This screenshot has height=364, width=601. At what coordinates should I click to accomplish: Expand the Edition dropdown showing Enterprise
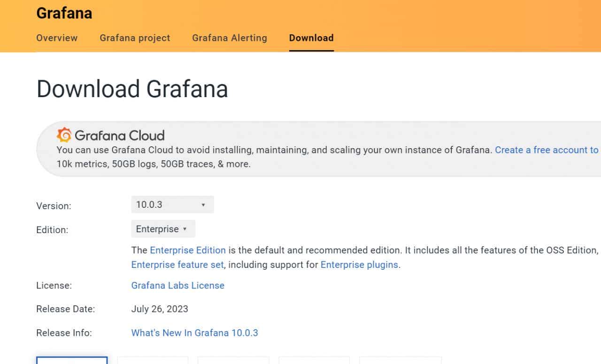click(x=163, y=229)
